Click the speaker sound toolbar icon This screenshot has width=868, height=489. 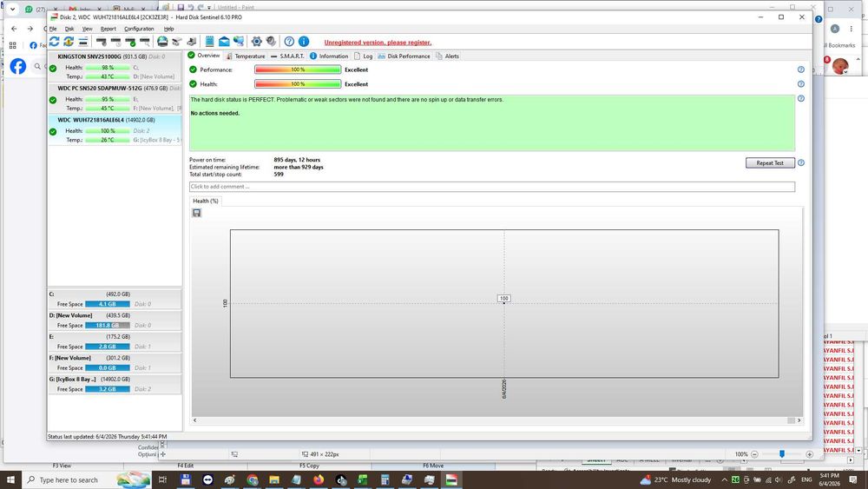[x=271, y=42]
